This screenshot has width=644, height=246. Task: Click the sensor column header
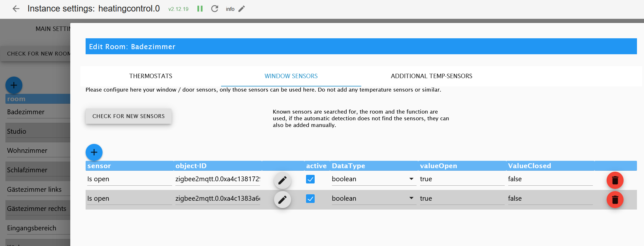click(129, 166)
